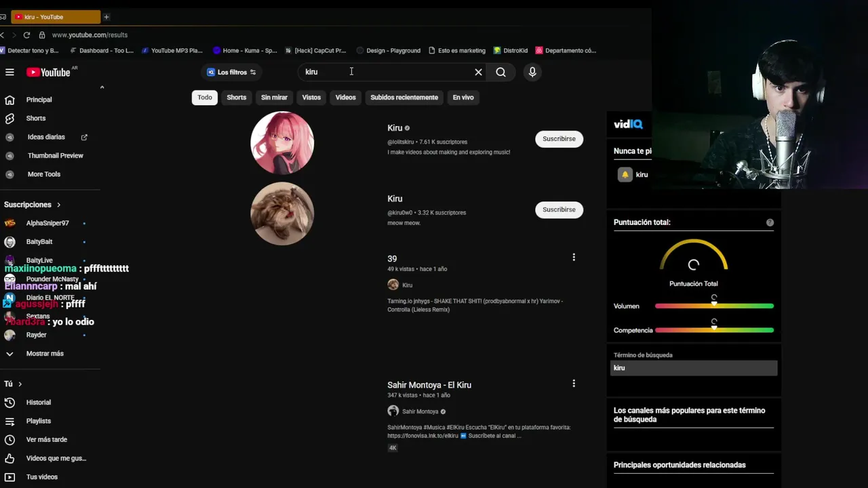Open More Tools in the sidebar
Image resolution: width=868 pixels, height=488 pixels.
pyautogui.click(x=44, y=174)
